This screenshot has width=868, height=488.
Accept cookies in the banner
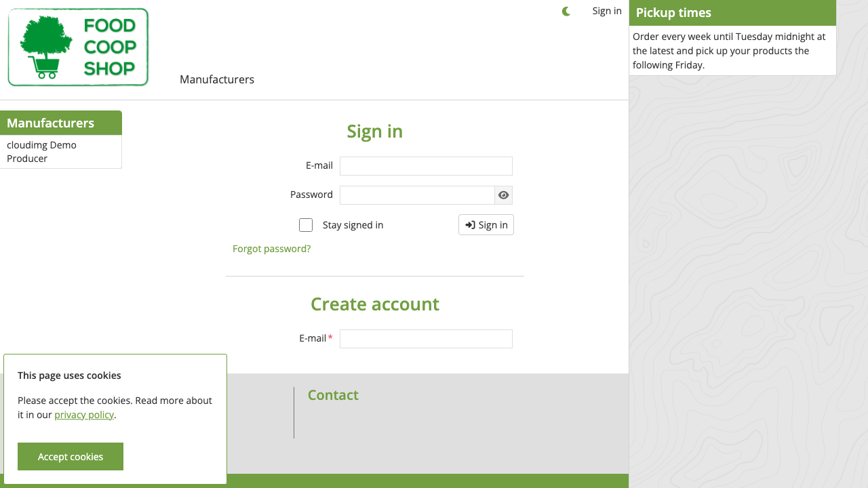(x=71, y=456)
